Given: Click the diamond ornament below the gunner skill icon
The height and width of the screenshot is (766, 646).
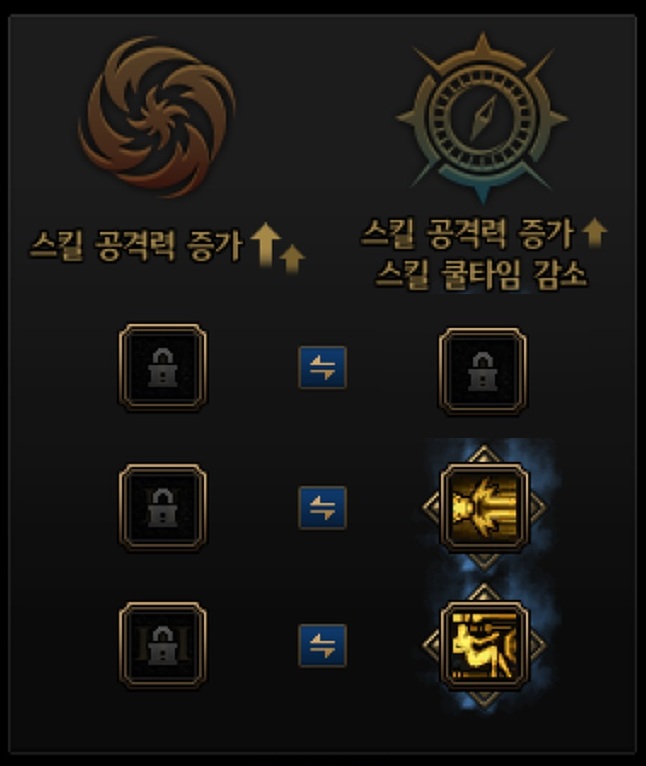Looking at the screenshot, I should tap(483, 698).
